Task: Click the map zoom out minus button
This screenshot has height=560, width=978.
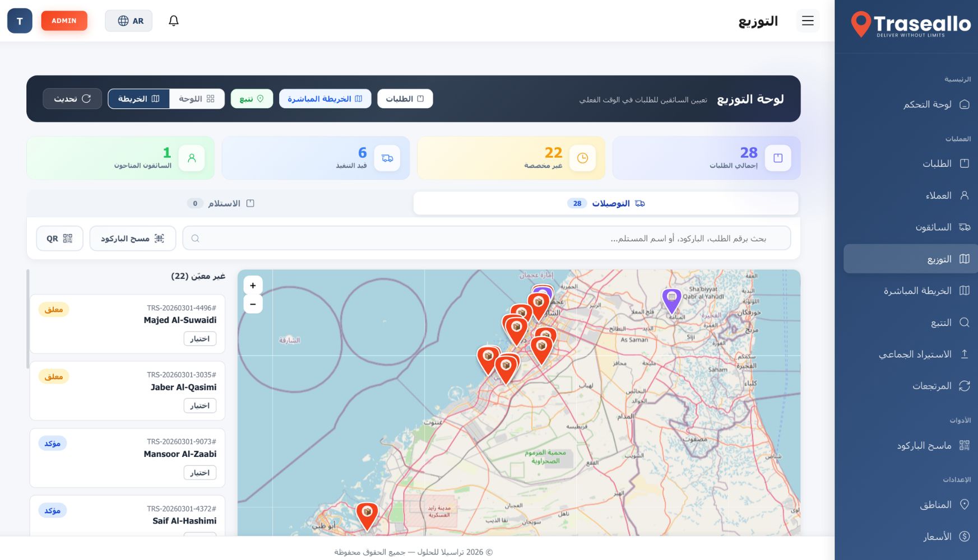Action: [x=253, y=304]
